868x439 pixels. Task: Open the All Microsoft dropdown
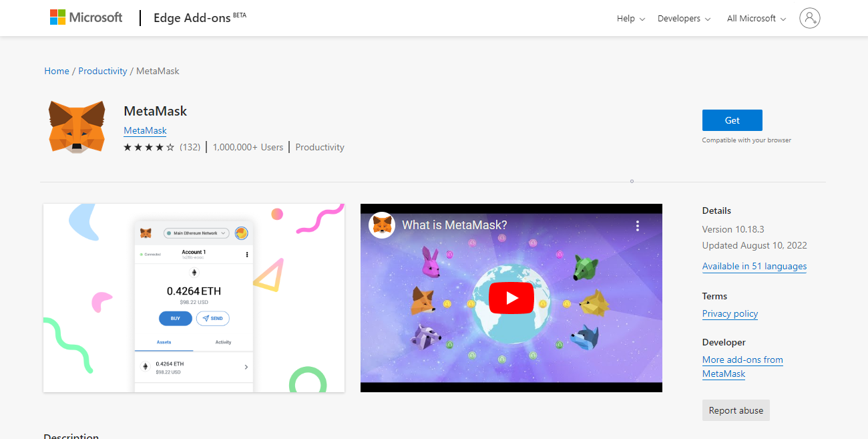(756, 19)
